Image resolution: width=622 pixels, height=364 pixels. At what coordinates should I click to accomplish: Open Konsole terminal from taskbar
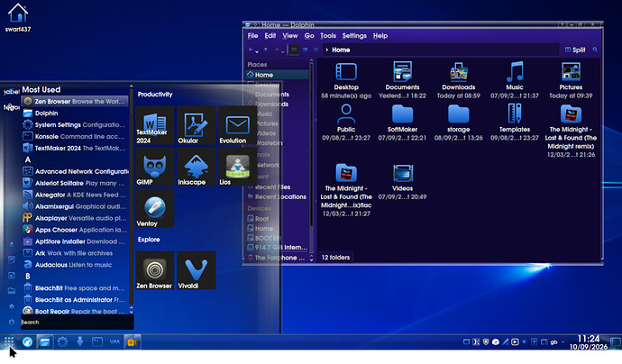pos(97,341)
